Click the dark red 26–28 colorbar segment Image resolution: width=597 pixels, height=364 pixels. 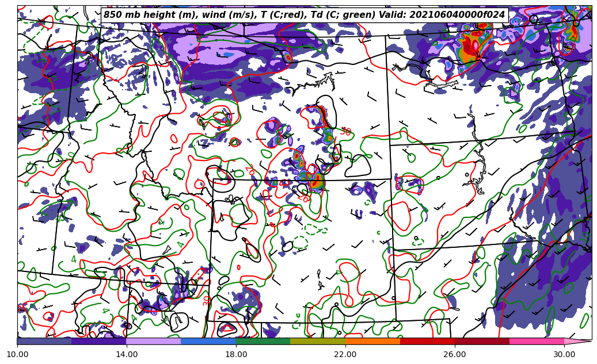click(x=482, y=341)
